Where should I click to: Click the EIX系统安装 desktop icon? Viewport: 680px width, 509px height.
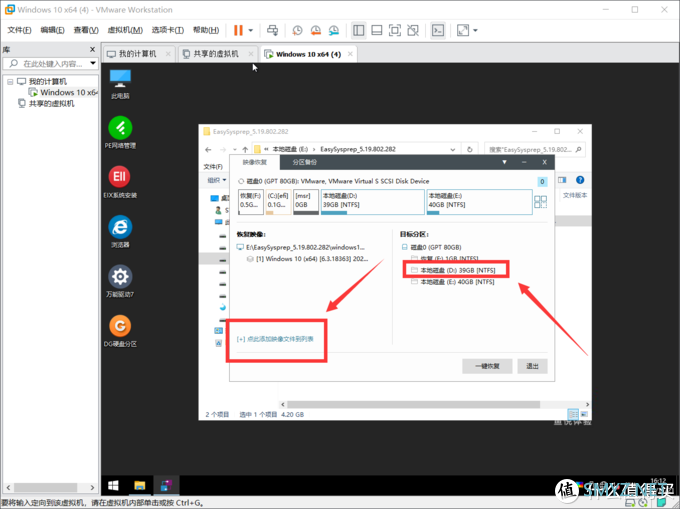click(120, 182)
